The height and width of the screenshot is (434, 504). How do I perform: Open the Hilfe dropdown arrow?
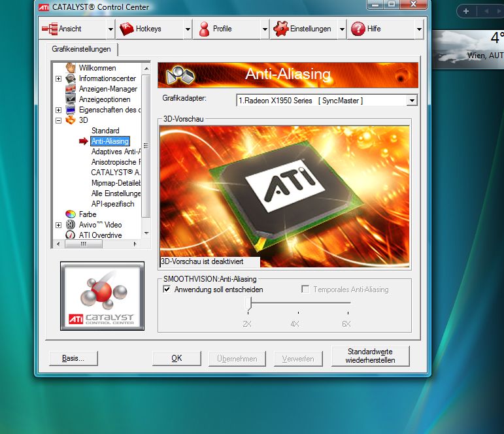419,29
